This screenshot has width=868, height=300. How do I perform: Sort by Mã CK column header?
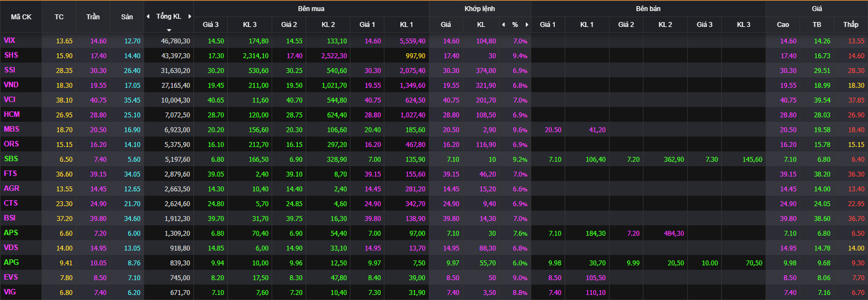21,17
